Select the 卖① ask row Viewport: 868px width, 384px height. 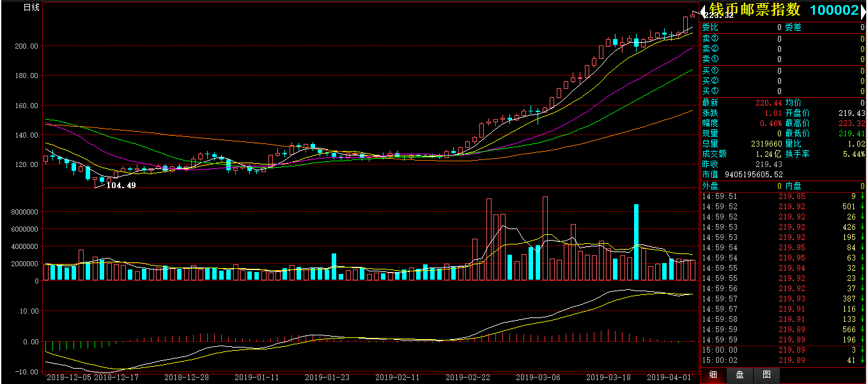tap(783, 60)
